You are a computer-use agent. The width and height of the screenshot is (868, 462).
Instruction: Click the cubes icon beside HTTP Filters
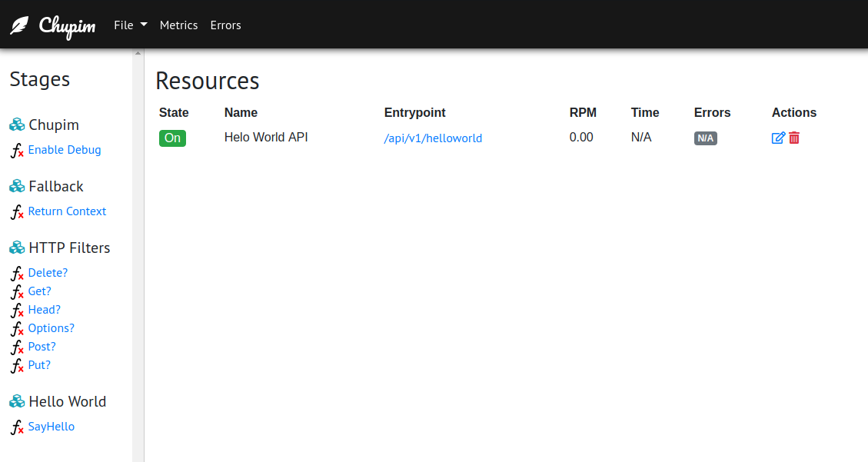pos(17,248)
